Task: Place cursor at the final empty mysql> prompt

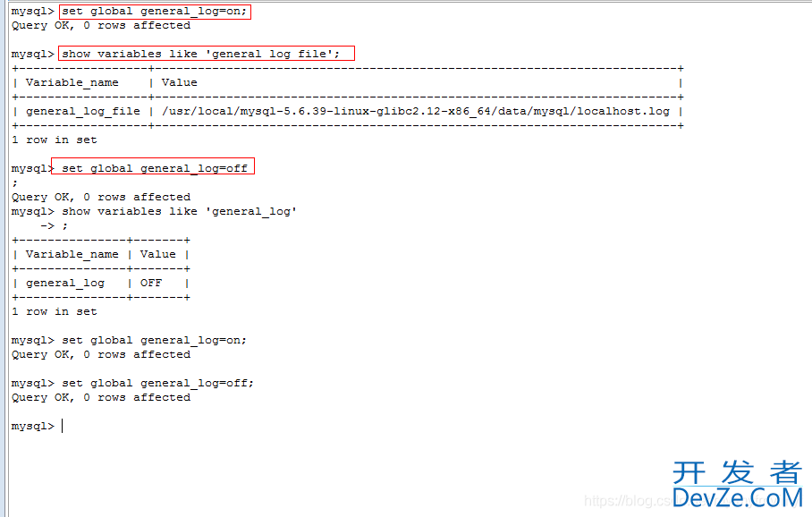Action: click(62, 427)
